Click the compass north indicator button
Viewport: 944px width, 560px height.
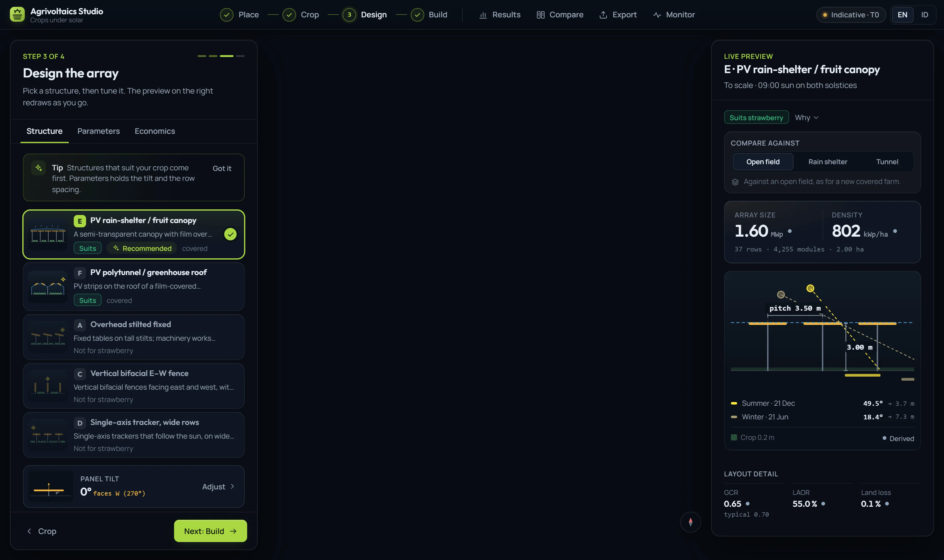pos(690,522)
